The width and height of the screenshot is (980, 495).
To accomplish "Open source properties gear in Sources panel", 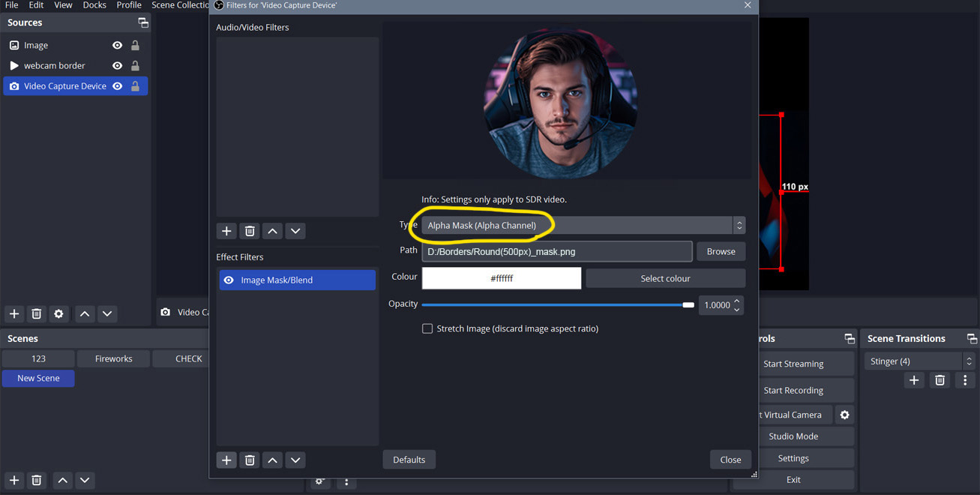I will pos(58,313).
